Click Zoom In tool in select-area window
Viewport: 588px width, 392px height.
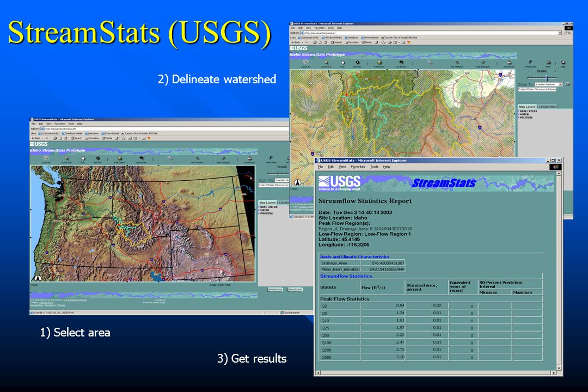[46, 159]
